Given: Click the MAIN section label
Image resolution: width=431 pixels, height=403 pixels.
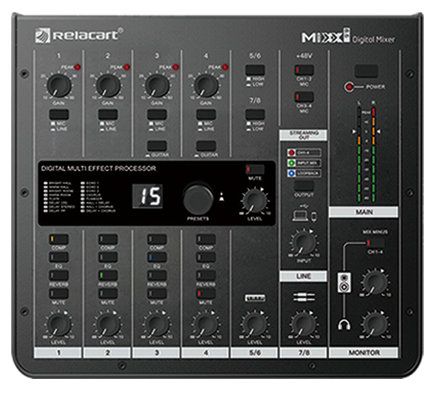Looking at the screenshot, I should [364, 212].
